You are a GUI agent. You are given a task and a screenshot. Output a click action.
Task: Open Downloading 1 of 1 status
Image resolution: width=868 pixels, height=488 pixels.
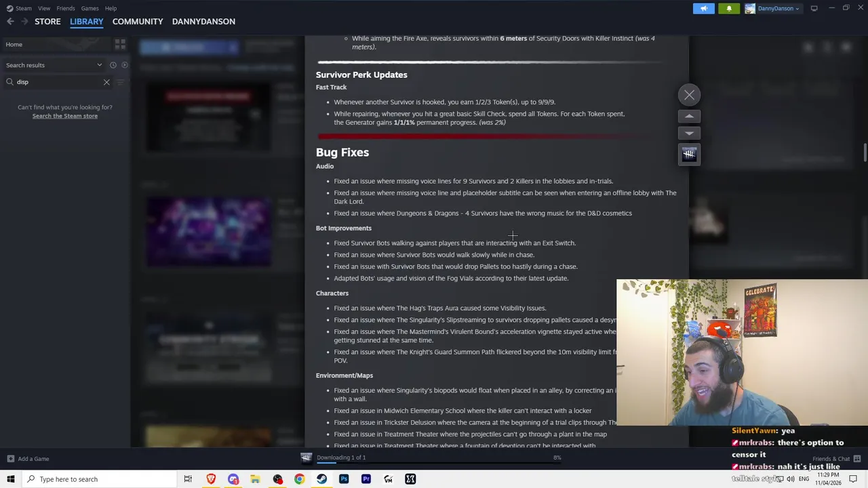point(341,457)
